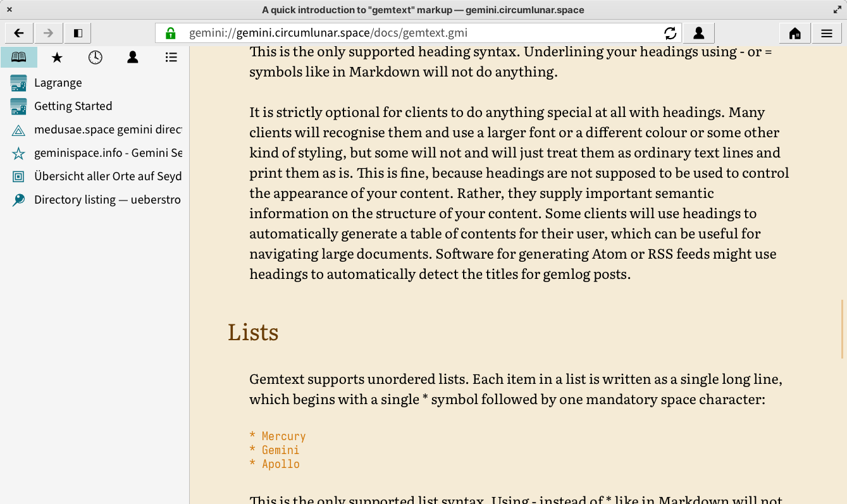847x504 pixels.
Task: Switch to the Feeds star sidebar tab
Action: tap(57, 57)
